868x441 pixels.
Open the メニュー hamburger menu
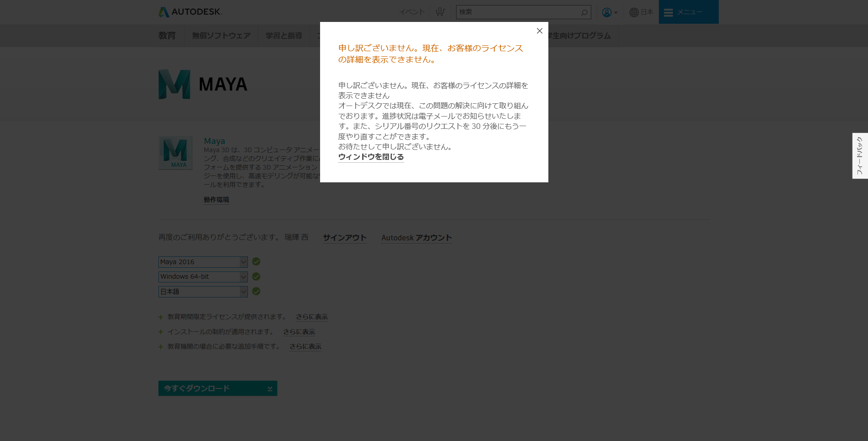pos(689,12)
